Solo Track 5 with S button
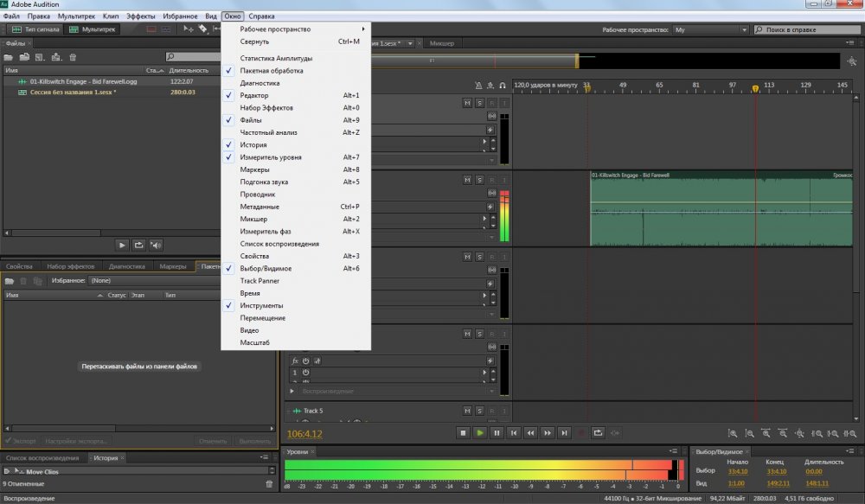The width and height of the screenshot is (865, 504). pos(479,411)
